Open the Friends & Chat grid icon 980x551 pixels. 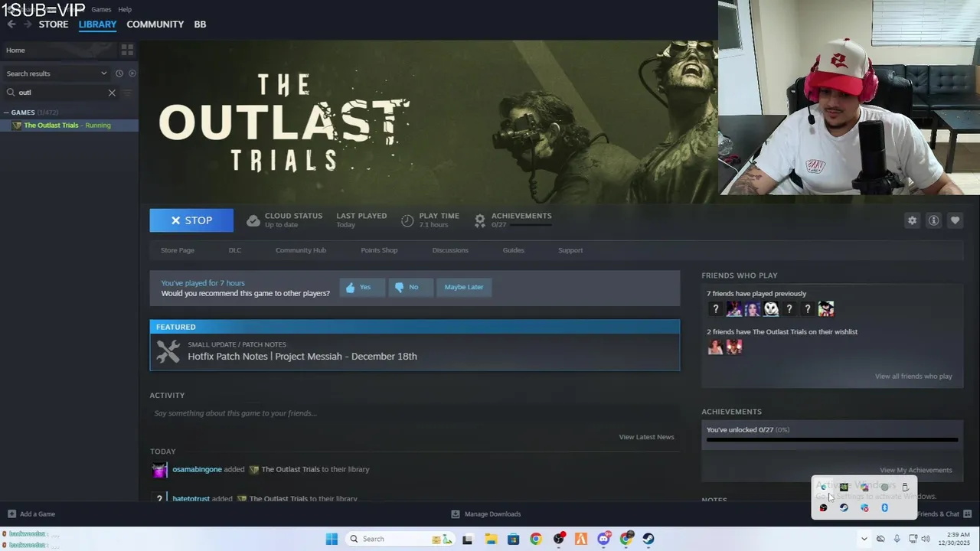point(967,514)
